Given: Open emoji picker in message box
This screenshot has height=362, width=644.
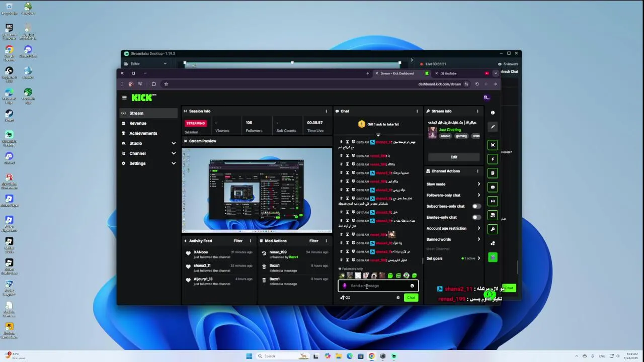Looking at the screenshot, I should tap(412, 286).
